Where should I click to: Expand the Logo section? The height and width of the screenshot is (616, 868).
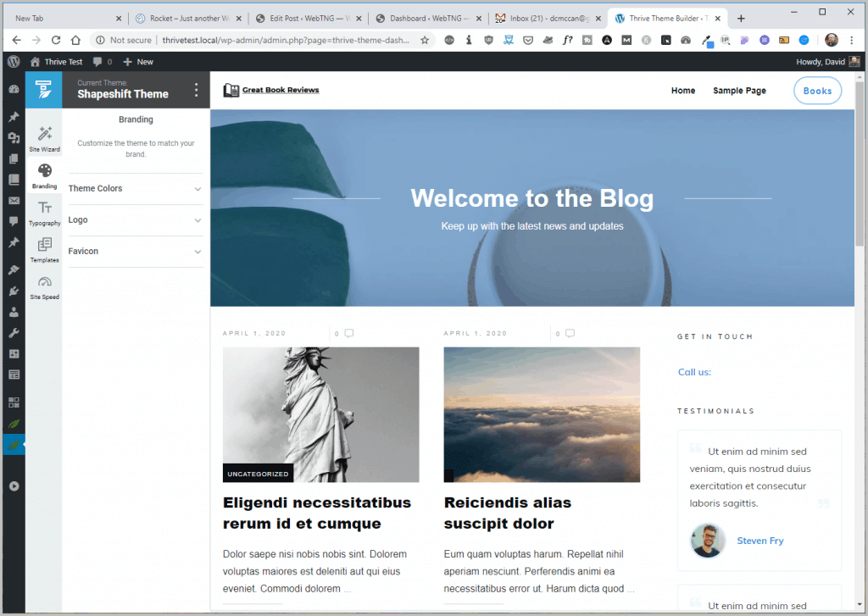(x=136, y=220)
